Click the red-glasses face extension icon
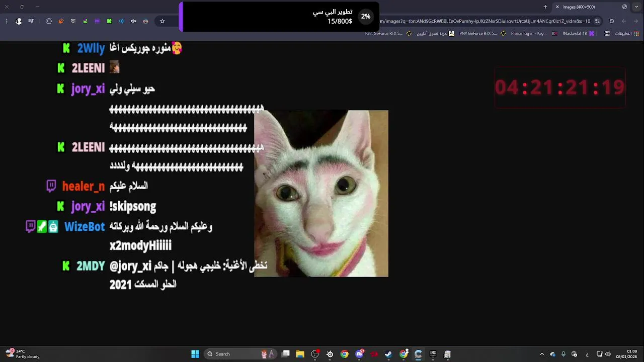644x362 pixels. point(145,21)
